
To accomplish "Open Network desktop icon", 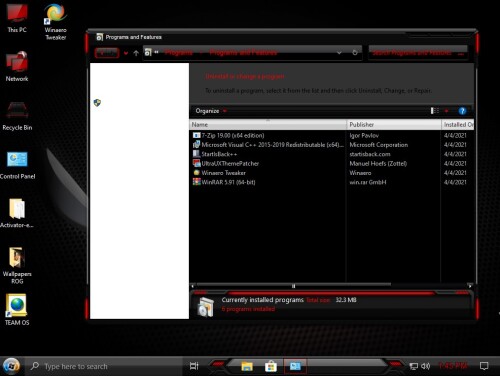I will 17,67.
